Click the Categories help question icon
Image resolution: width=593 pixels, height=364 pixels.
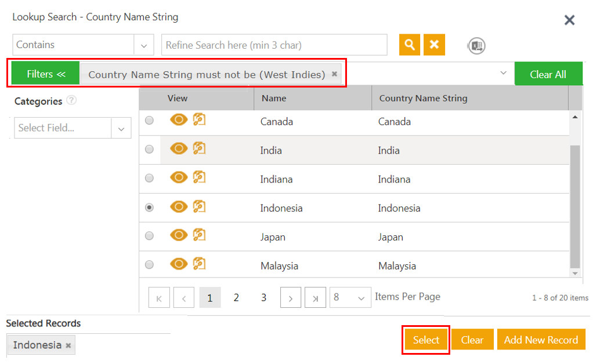[x=71, y=101]
